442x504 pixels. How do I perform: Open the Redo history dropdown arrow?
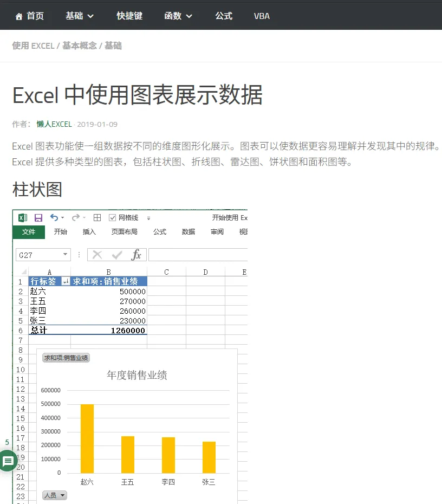pos(84,218)
